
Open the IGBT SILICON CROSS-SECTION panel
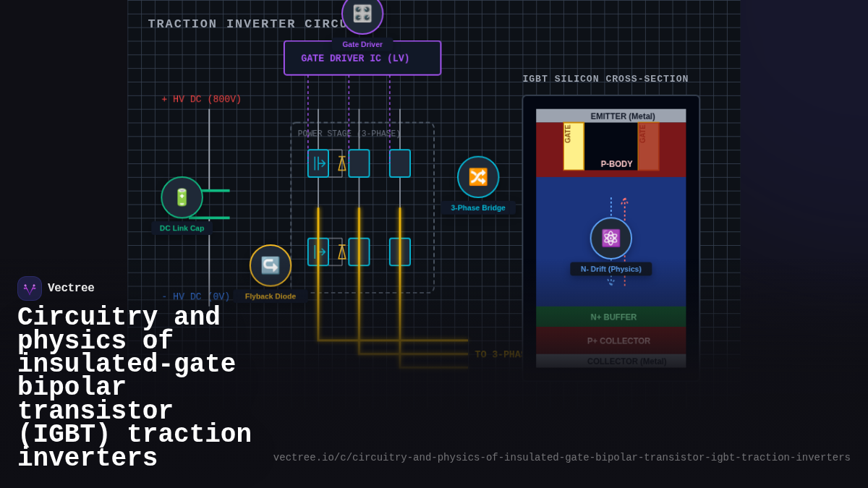click(605, 78)
